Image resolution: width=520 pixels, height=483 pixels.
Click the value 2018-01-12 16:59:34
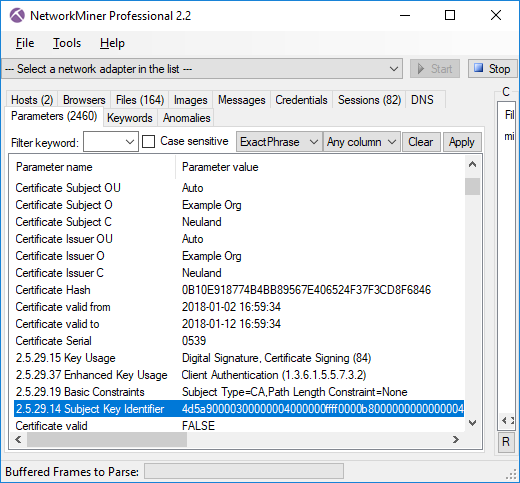point(231,324)
